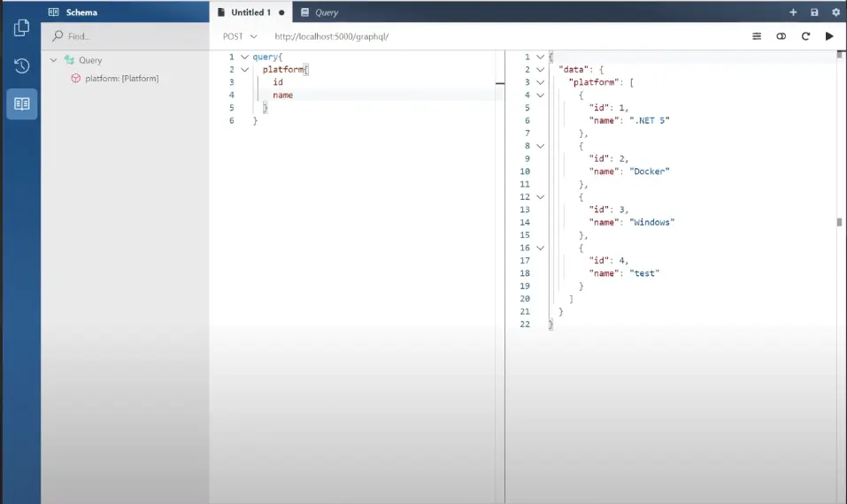Fold response line 8 object chevron
This screenshot has width=847, height=504.
click(540, 146)
